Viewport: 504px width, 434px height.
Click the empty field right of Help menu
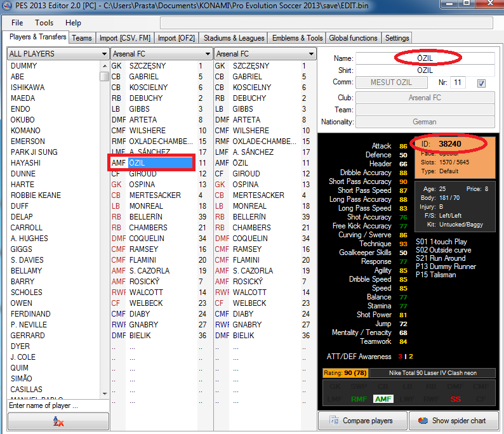tap(326, 23)
